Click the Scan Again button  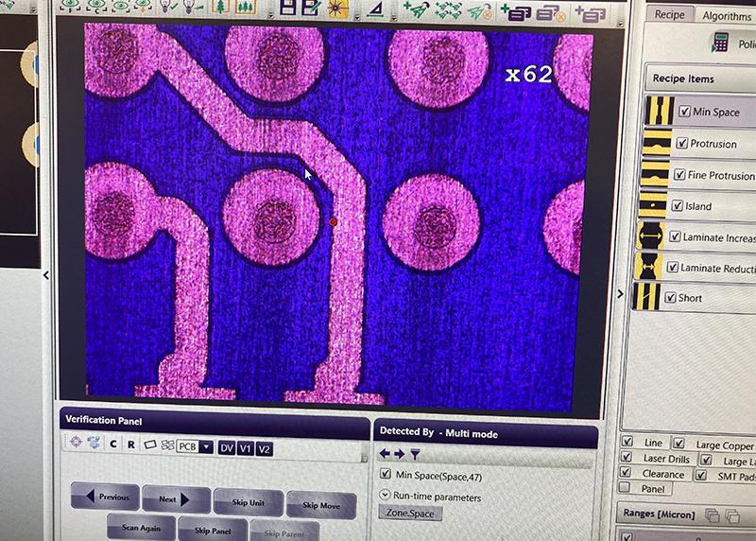coord(141,527)
